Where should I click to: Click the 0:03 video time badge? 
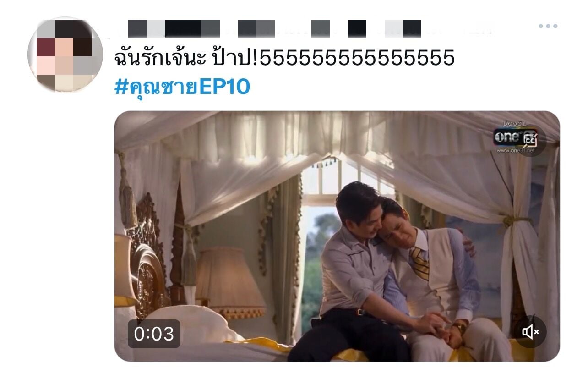pos(154,334)
